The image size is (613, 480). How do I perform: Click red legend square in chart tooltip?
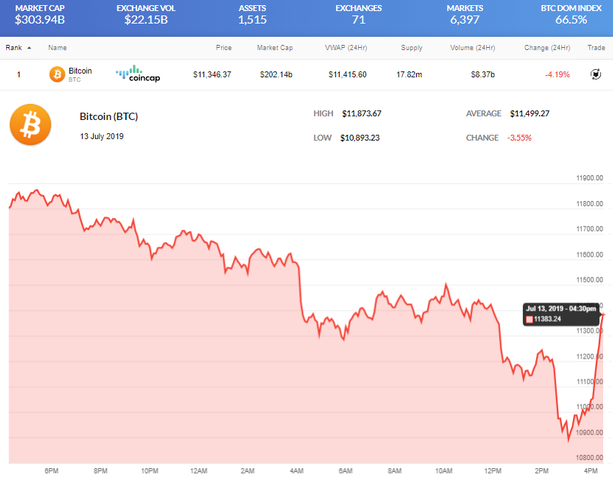coord(529,319)
